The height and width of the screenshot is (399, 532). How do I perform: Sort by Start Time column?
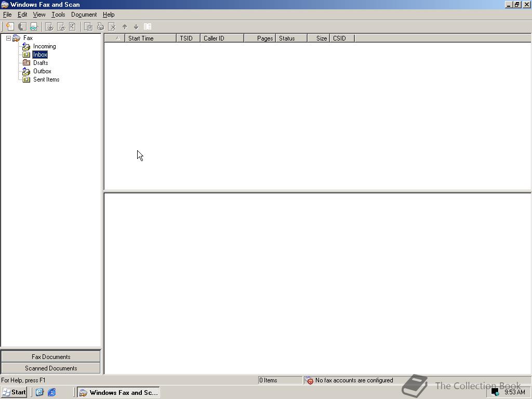pos(151,38)
